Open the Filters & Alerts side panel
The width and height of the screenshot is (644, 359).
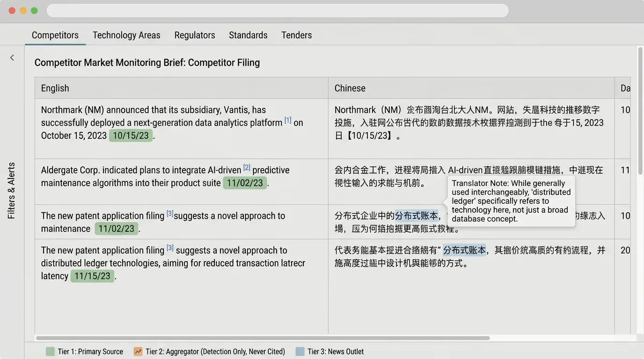click(12, 191)
